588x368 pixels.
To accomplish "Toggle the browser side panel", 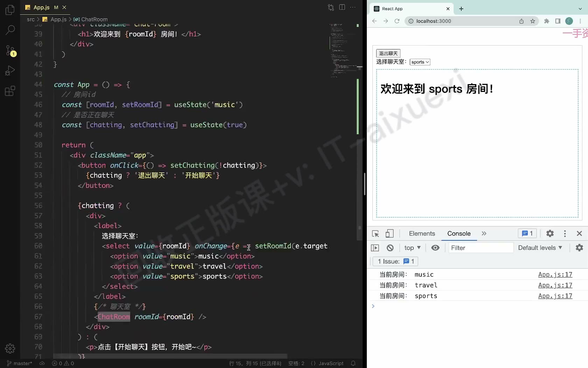I will [558, 21].
